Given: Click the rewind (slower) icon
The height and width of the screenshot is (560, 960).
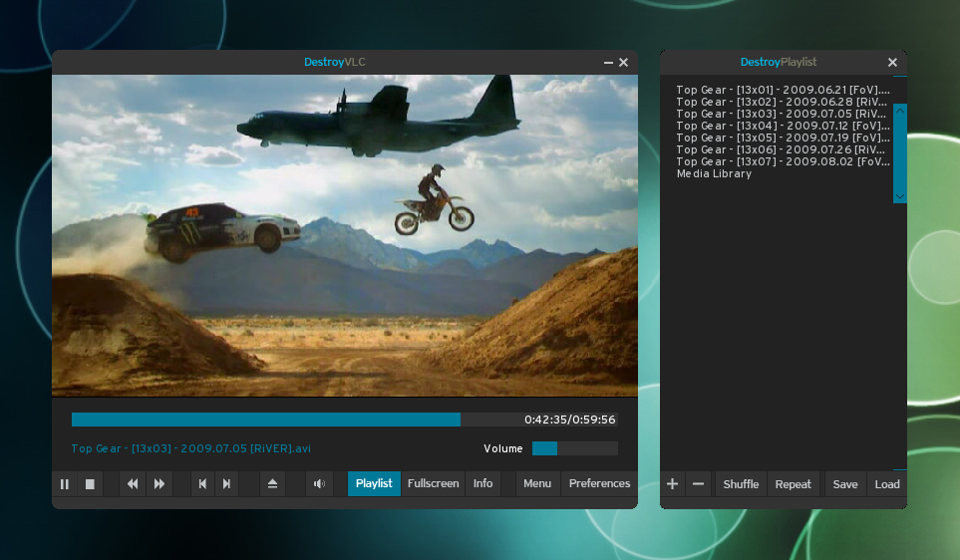Looking at the screenshot, I should click(133, 484).
